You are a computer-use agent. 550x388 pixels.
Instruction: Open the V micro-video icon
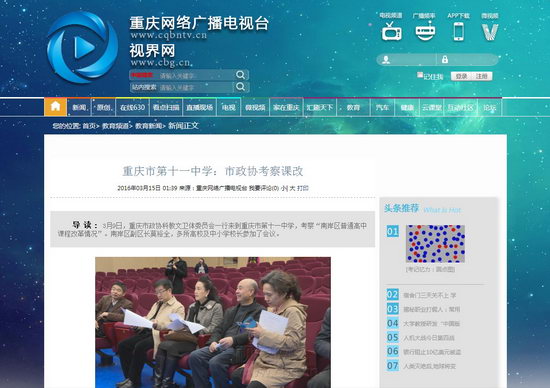(x=490, y=32)
